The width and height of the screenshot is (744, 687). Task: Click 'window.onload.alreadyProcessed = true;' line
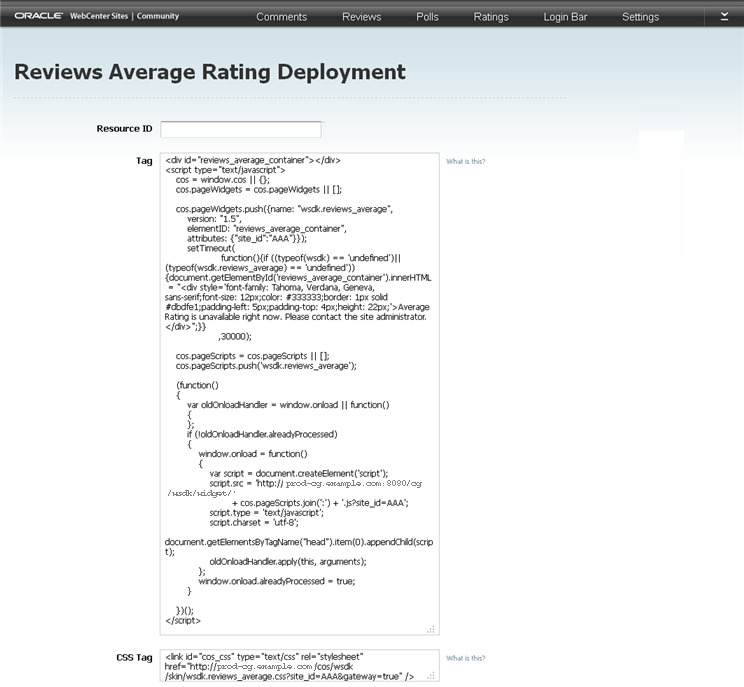click(x=277, y=581)
